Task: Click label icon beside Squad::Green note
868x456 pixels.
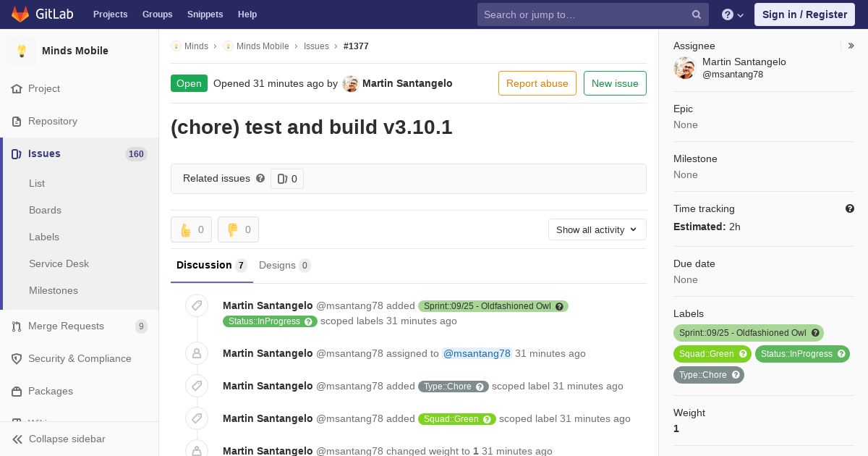Action: [x=196, y=418]
